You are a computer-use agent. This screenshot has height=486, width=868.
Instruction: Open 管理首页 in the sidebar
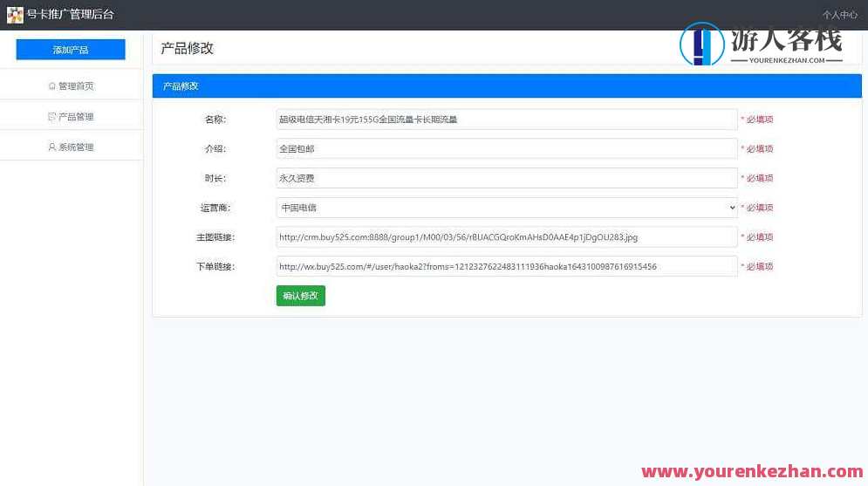pos(72,86)
